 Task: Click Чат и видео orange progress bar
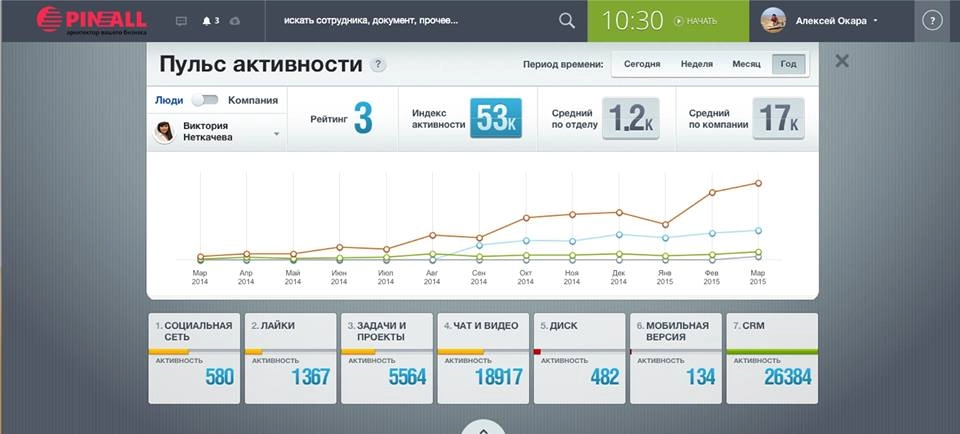pyautogui.click(x=460, y=351)
